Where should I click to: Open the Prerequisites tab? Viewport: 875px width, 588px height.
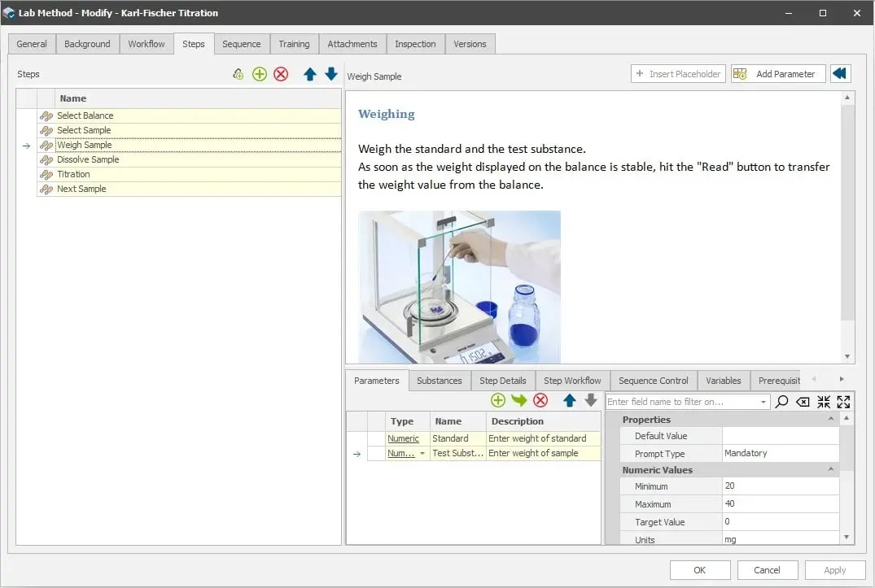[777, 381]
